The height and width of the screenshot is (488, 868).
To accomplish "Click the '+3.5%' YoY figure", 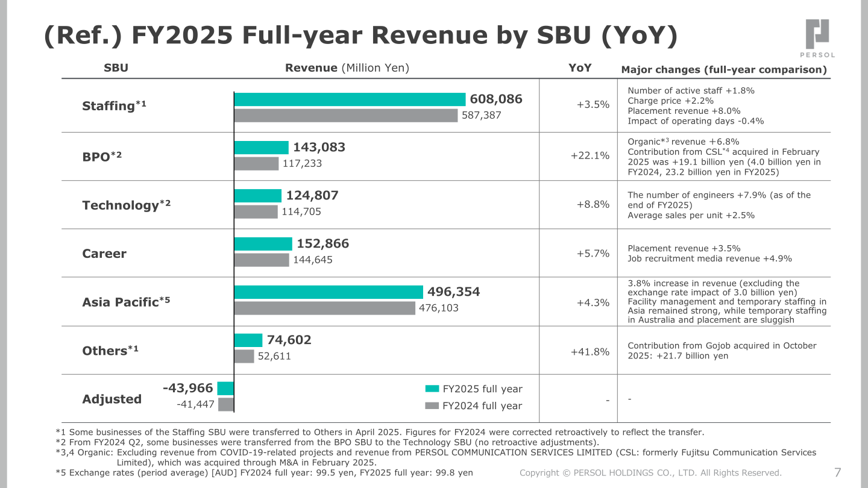I will pyautogui.click(x=593, y=105).
